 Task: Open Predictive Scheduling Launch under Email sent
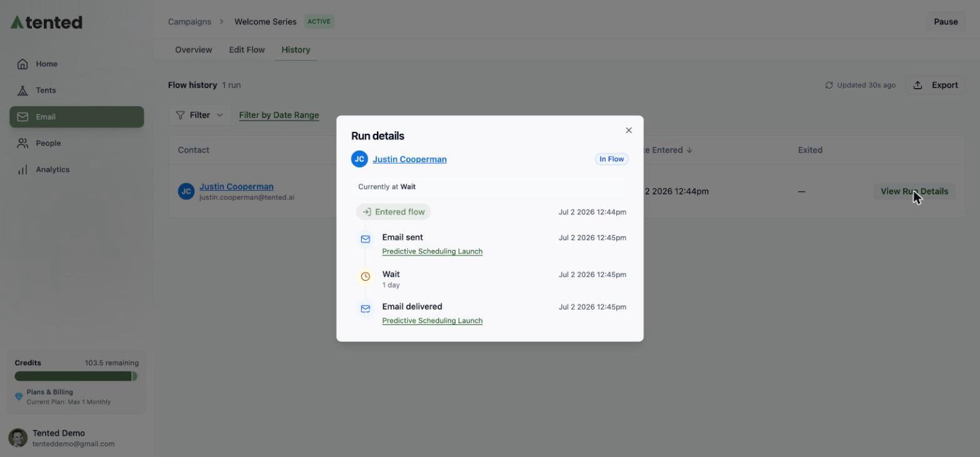[x=432, y=251]
